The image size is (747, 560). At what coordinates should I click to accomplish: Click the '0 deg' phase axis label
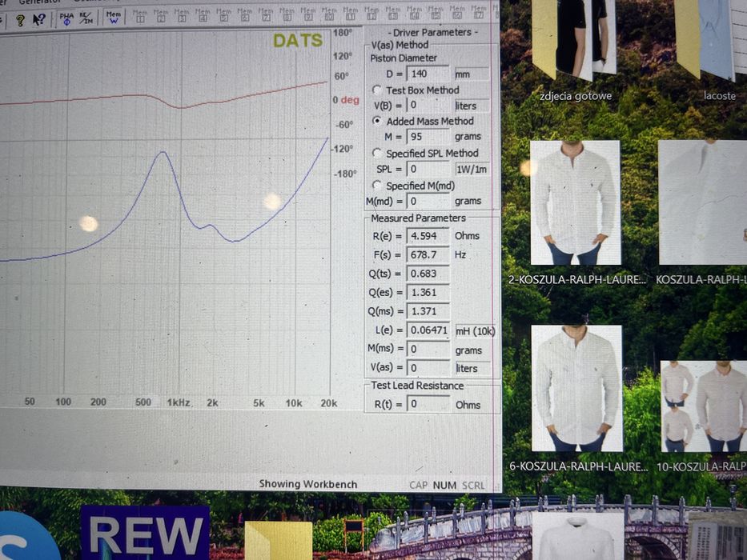pyautogui.click(x=346, y=100)
